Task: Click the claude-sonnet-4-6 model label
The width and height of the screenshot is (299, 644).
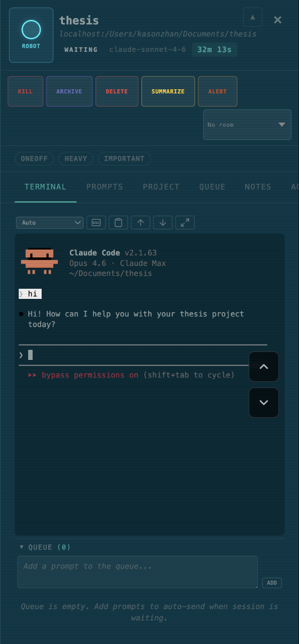Action: tap(148, 50)
